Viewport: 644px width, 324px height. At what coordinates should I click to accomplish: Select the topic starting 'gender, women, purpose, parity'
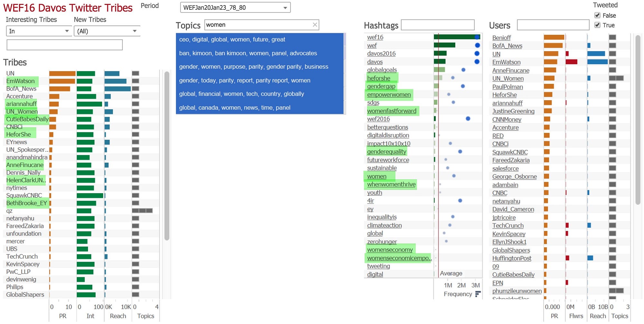pos(260,67)
